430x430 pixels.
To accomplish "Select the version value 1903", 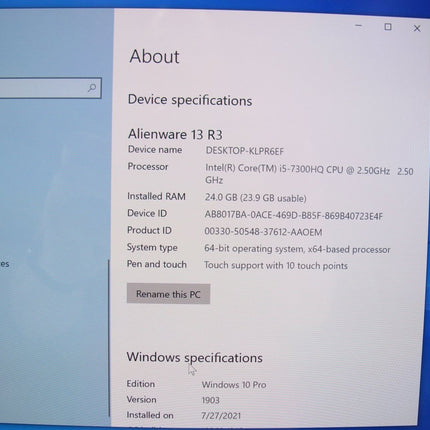I will (210, 400).
